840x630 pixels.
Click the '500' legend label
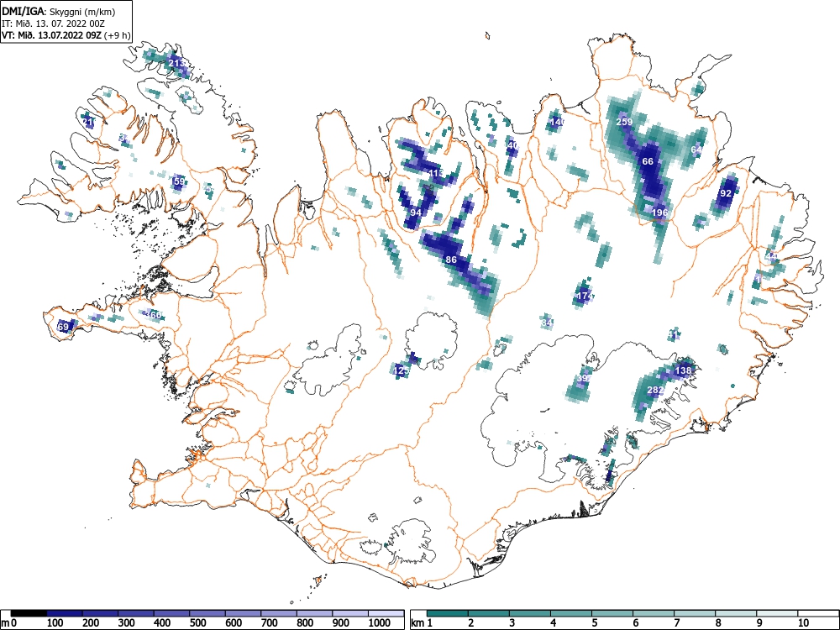point(198,622)
